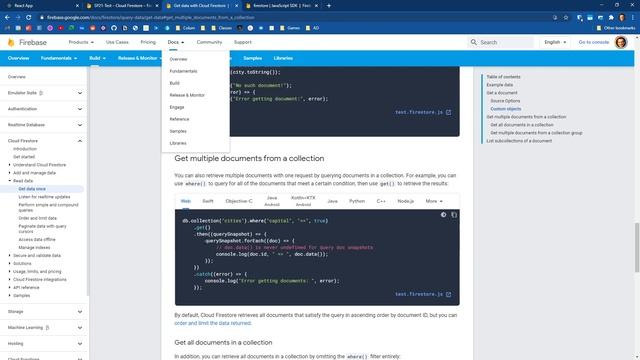
Task: Open the Use Cases nav link
Action: [117, 42]
